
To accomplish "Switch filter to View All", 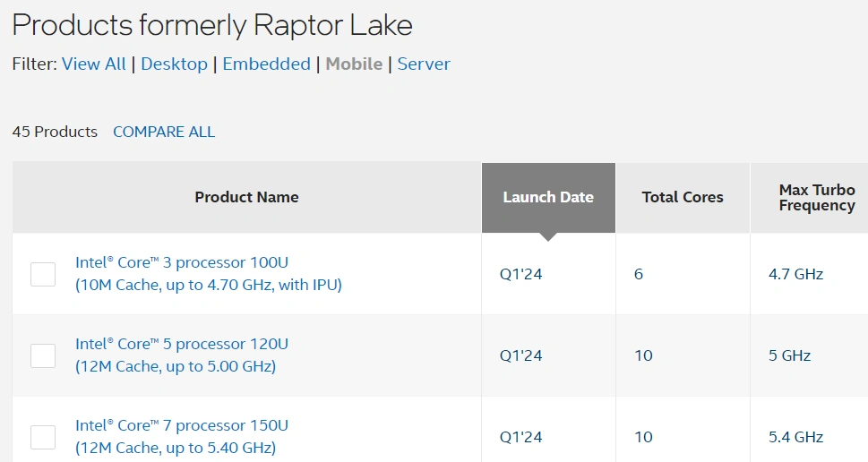I will (x=94, y=64).
